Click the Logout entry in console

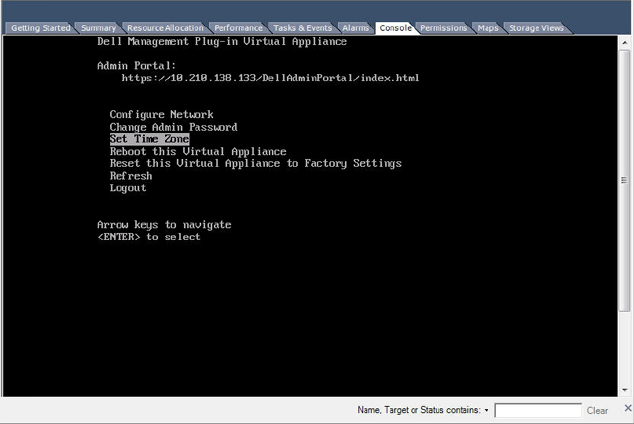[x=128, y=188]
